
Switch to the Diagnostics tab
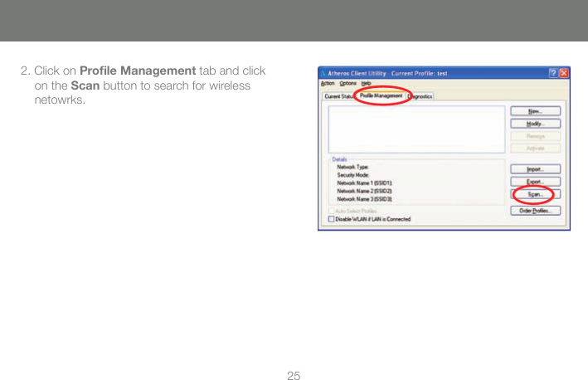[x=420, y=96]
